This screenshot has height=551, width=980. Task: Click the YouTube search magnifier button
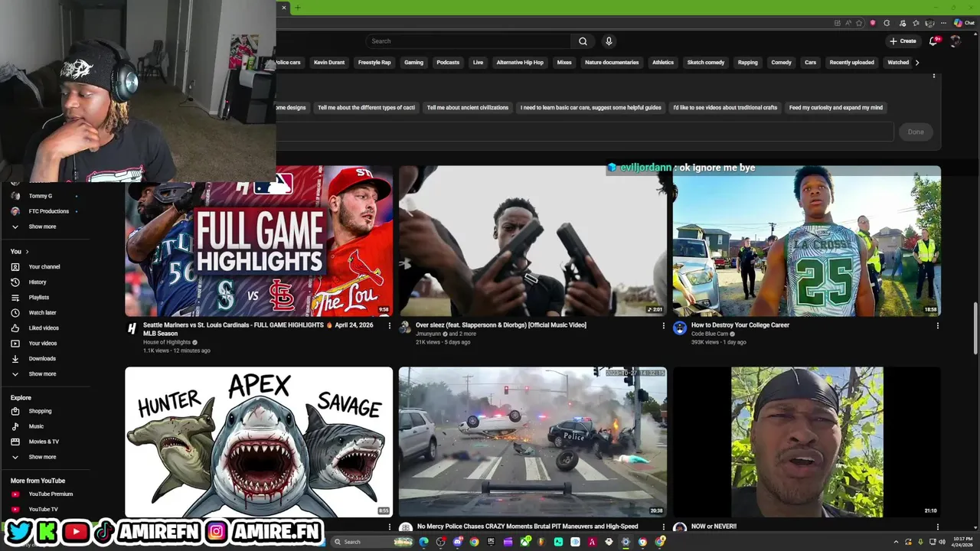point(583,41)
